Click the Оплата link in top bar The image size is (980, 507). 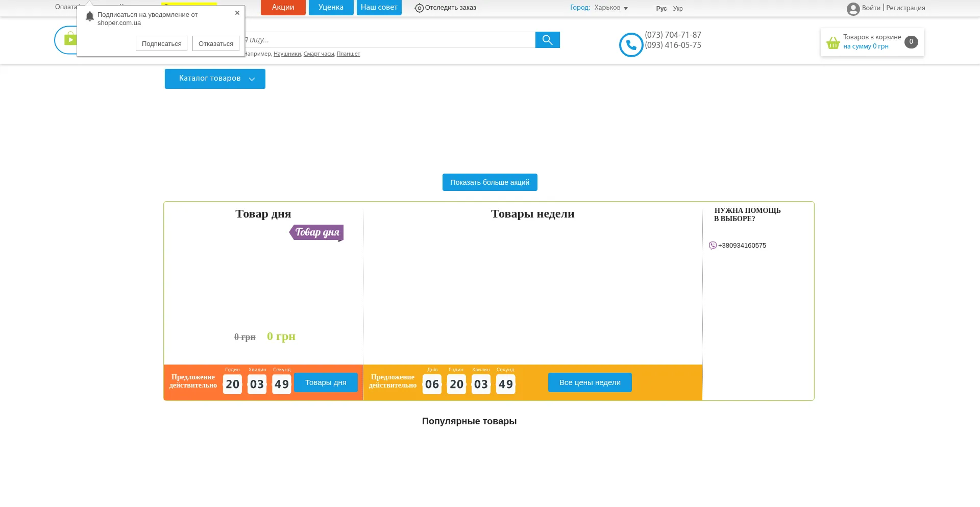click(66, 7)
